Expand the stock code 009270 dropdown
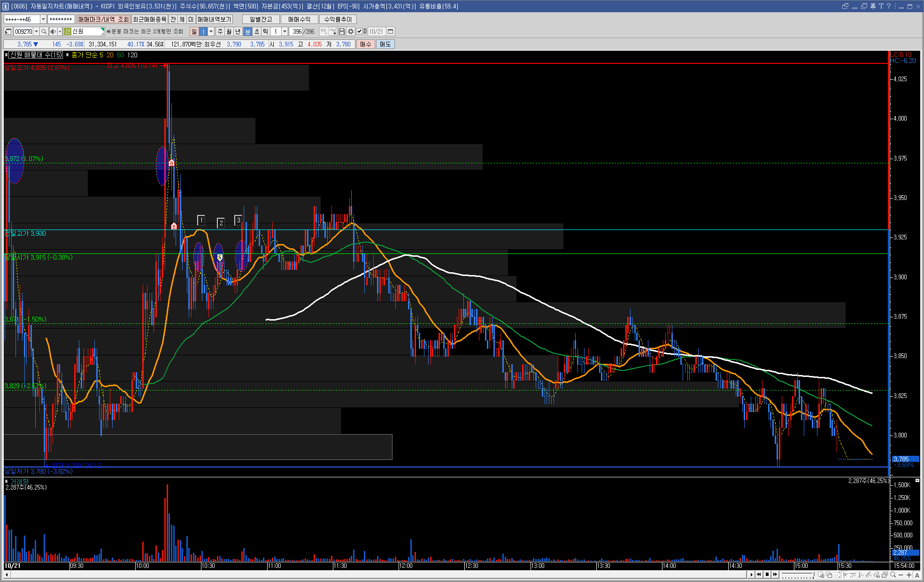The width and height of the screenshot is (924, 582). pyautogui.click(x=36, y=31)
